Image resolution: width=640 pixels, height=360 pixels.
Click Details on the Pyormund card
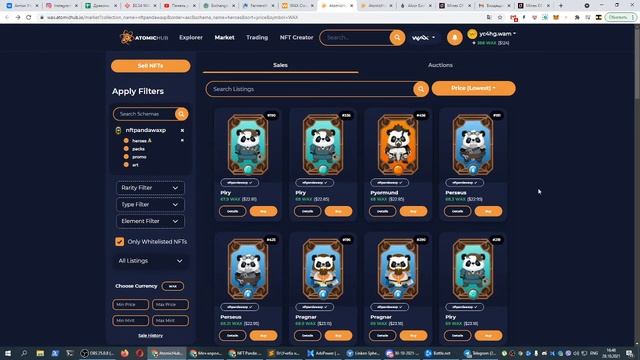click(x=382, y=211)
